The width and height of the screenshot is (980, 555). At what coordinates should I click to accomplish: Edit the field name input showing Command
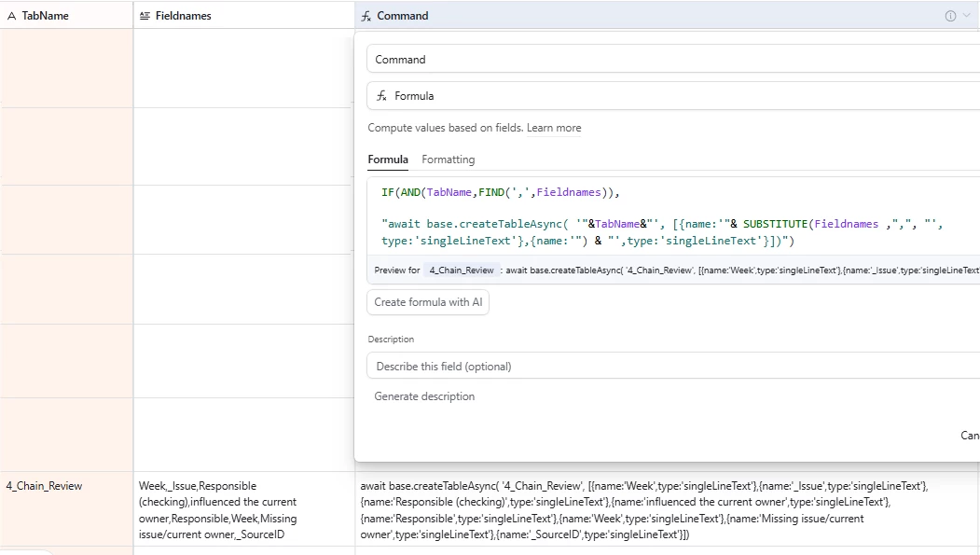(x=673, y=60)
